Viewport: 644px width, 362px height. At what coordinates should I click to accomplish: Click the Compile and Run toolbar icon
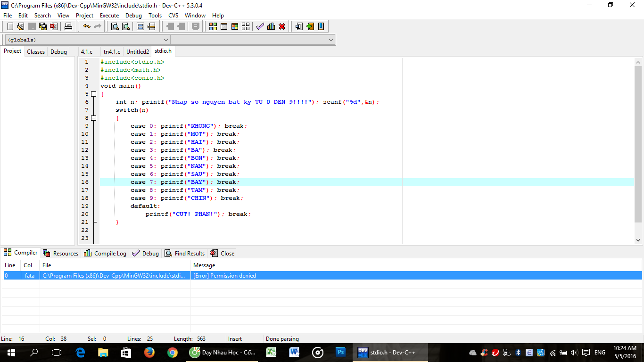pyautogui.click(x=235, y=26)
